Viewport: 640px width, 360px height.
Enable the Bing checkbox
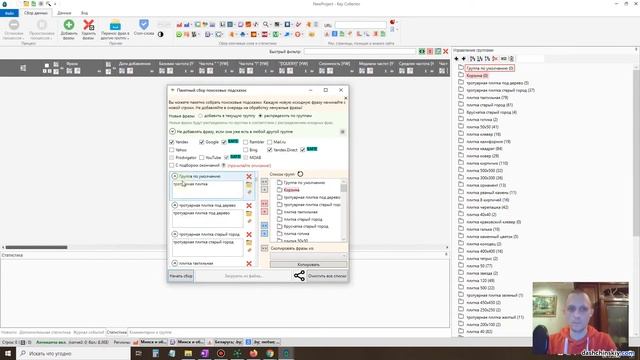point(245,150)
